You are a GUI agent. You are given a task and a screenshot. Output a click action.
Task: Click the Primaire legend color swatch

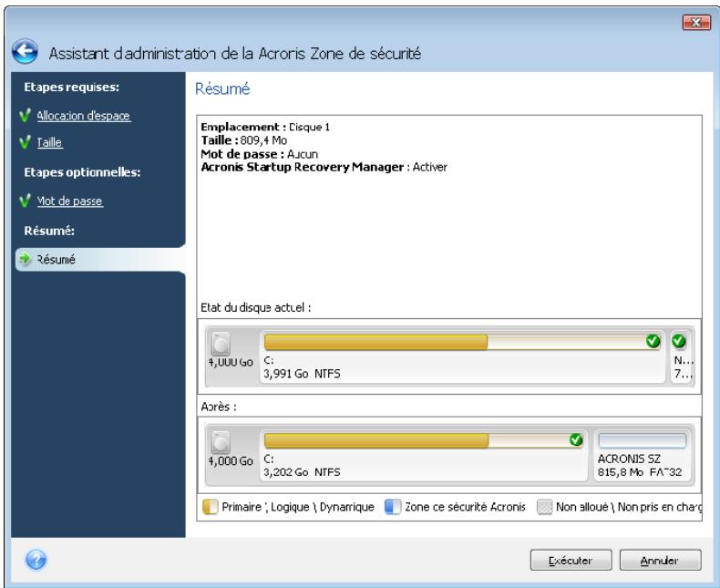pos(210,507)
